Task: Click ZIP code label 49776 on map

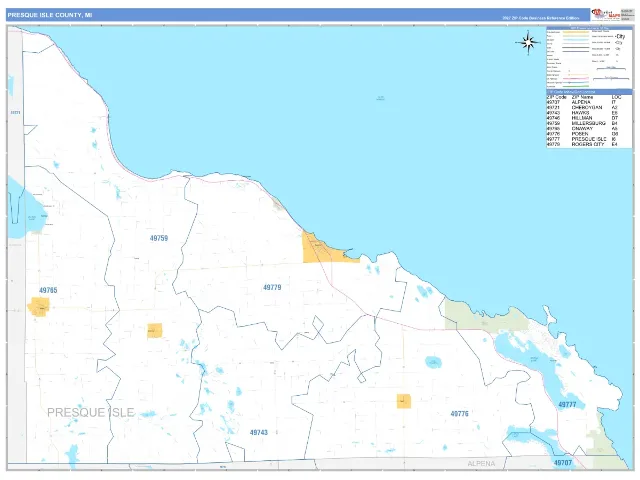Action: [x=459, y=414]
